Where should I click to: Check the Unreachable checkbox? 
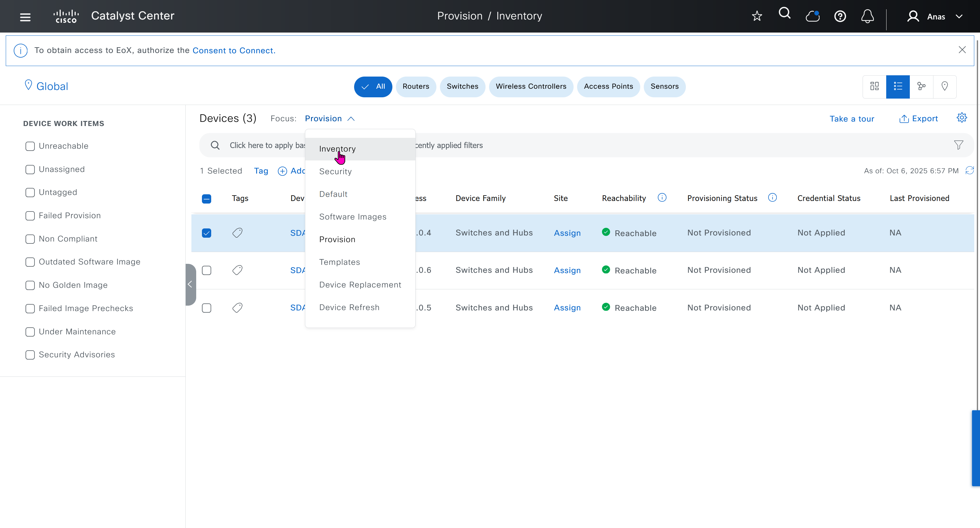tap(30, 146)
